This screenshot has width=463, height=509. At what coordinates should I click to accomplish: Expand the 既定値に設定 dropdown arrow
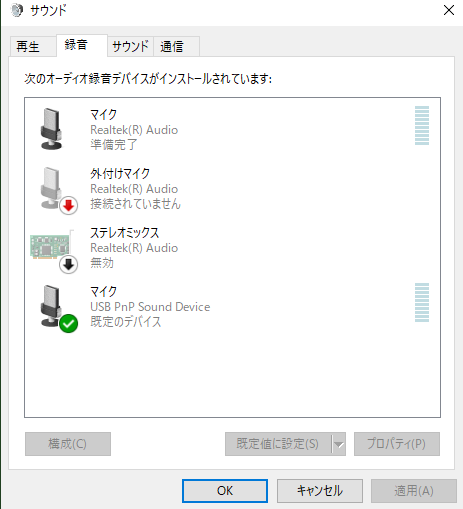[x=339, y=444]
